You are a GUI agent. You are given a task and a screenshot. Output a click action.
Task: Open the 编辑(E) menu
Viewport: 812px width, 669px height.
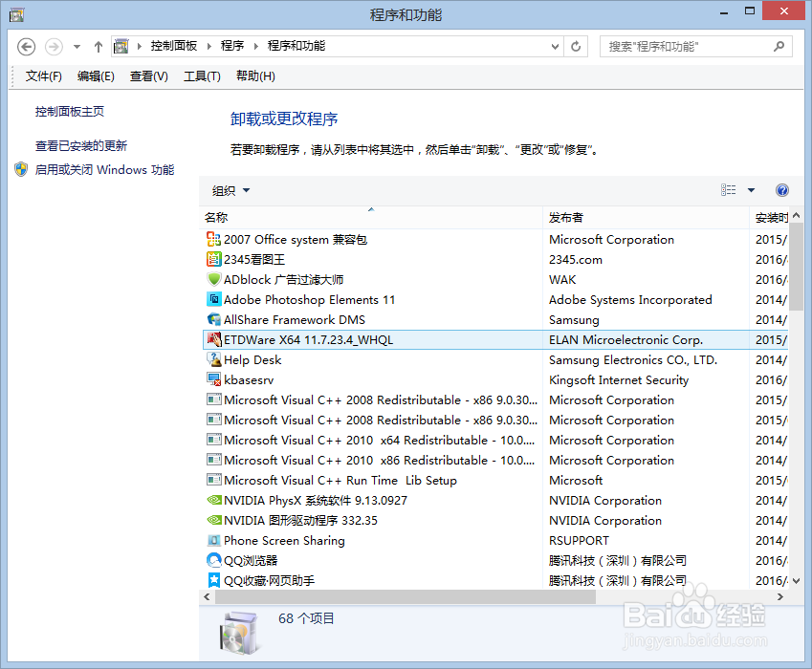pos(96,76)
